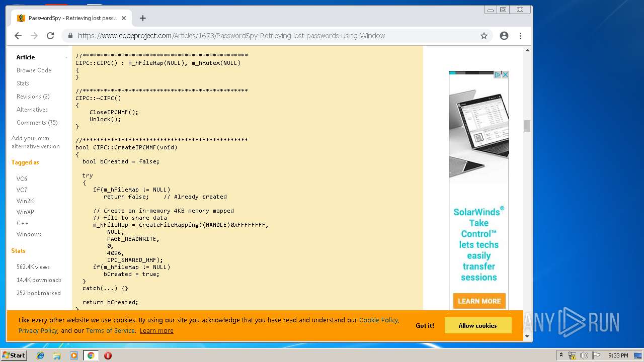View site security lock info
Image resolution: width=644 pixels, height=362 pixels.
pyautogui.click(x=70, y=36)
